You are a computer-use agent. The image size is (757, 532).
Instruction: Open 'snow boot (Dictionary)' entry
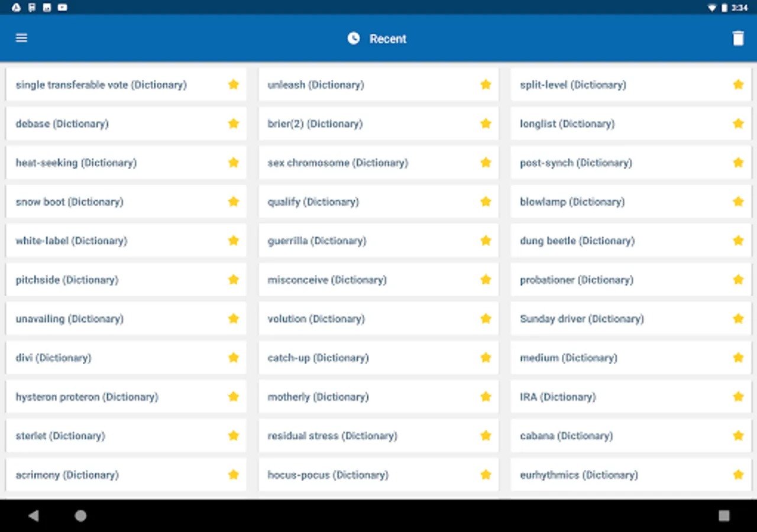click(x=126, y=202)
